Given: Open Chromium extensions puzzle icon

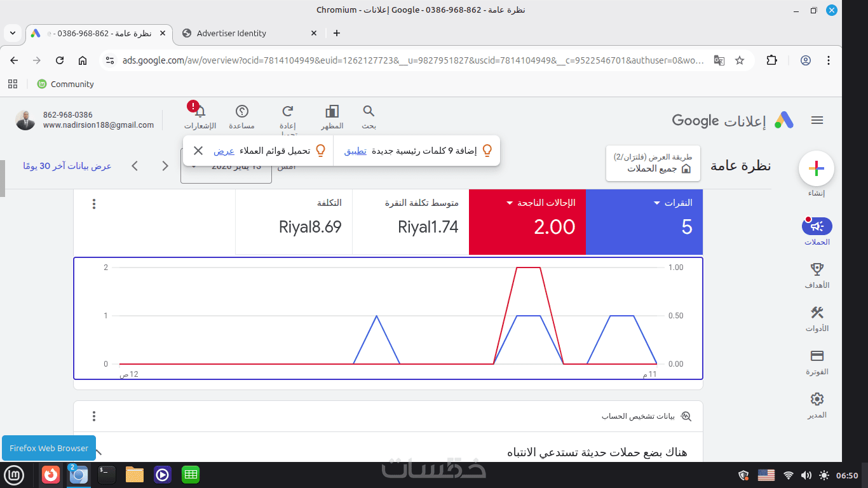Looking at the screenshot, I should [771, 60].
